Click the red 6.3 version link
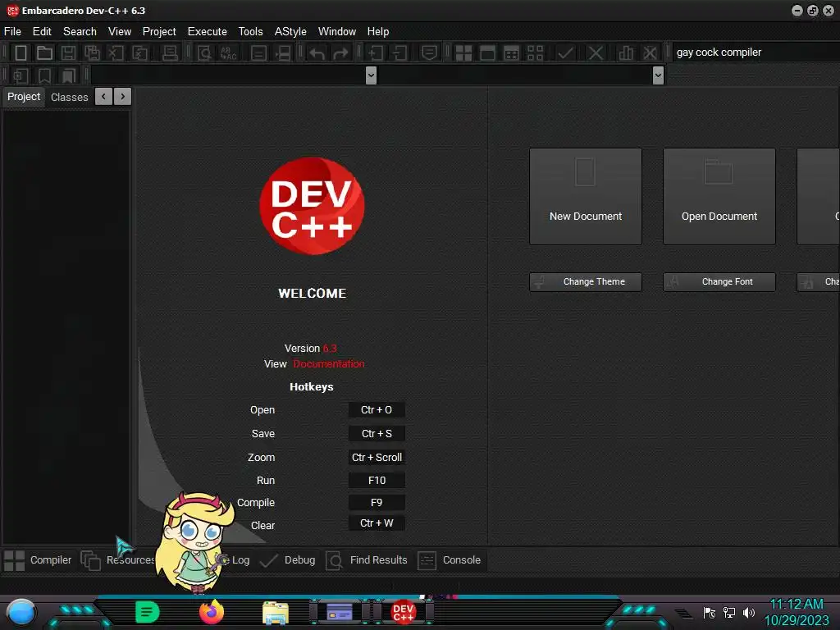 tap(330, 348)
